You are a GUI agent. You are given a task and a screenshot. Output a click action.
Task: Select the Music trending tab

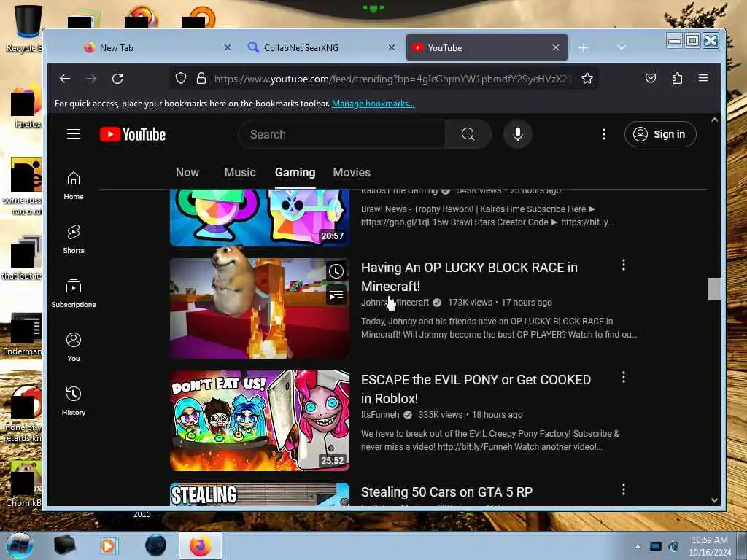coord(239,172)
